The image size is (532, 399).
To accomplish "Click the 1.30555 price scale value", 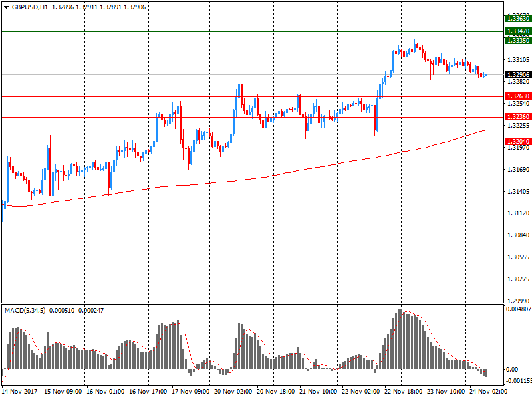I will [x=518, y=257].
